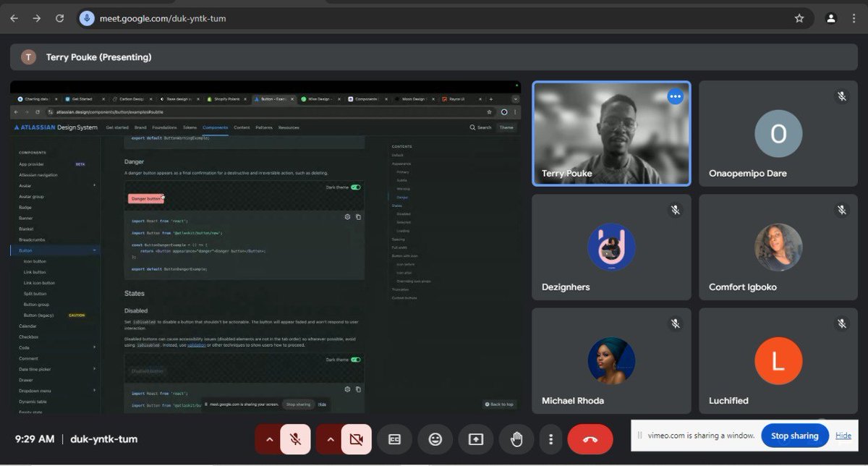Image resolution: width=868 pixels, height=466 pixels.
Task: Open Foundations in Atlassian nav
Action: pyautogui.click(x=164, y=127)
